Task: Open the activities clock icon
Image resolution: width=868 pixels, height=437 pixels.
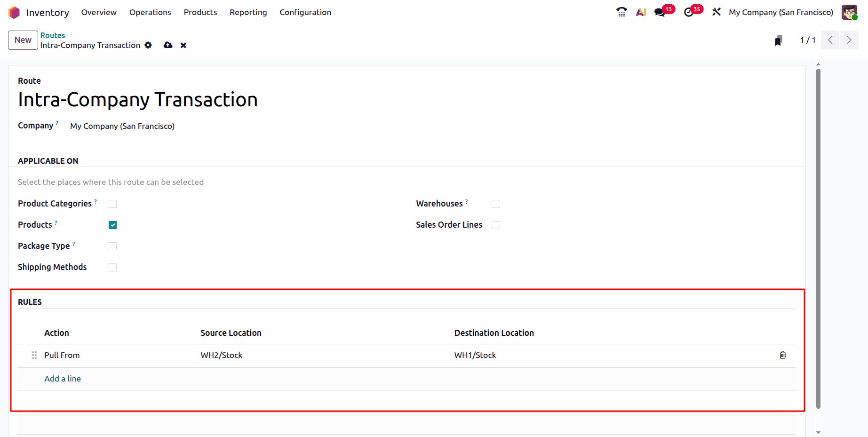Action: pyautogui.click(x=689, y=12)
